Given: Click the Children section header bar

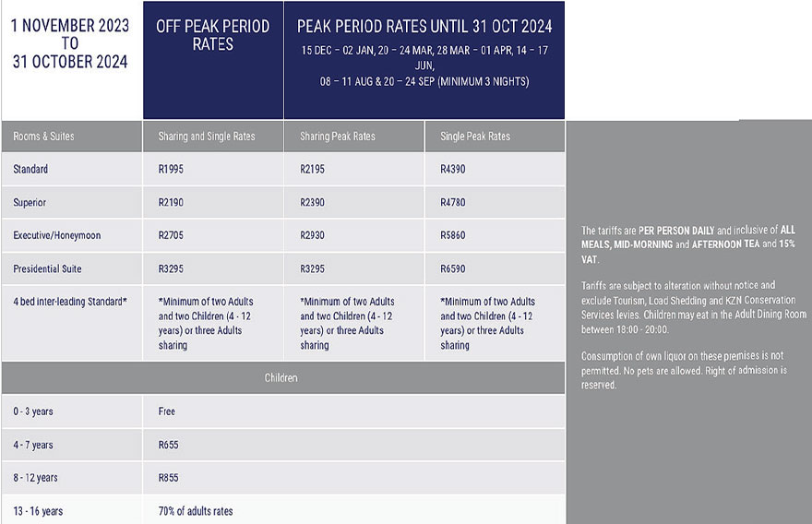Looking at the screenshot, I should (x=282, y=378).
